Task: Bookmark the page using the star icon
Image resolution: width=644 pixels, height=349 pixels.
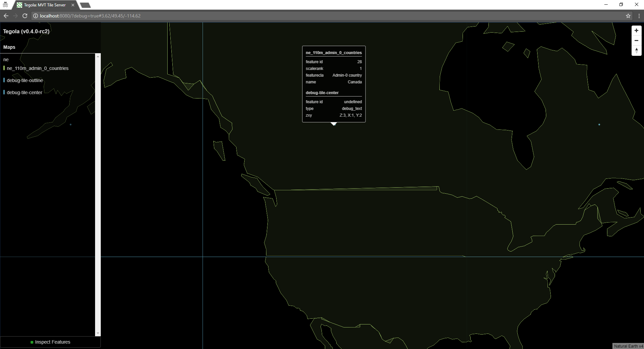Action: pos(628,15)
